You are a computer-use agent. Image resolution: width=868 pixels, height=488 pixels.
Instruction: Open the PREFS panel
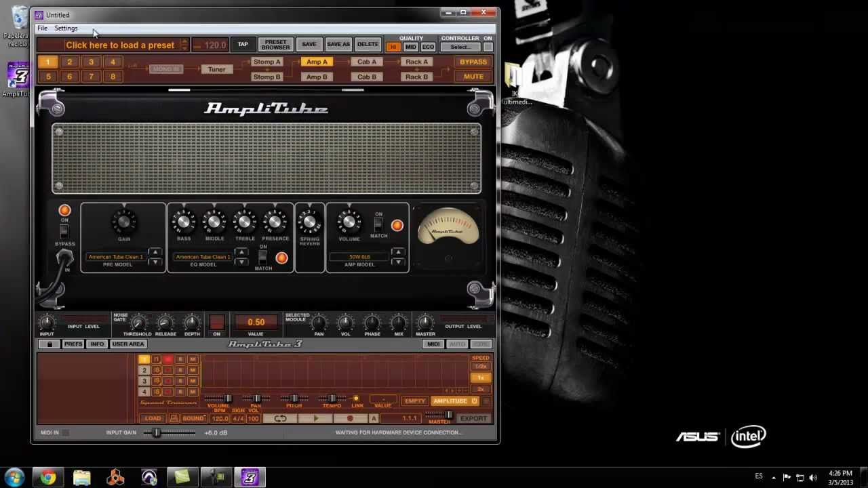73,344
